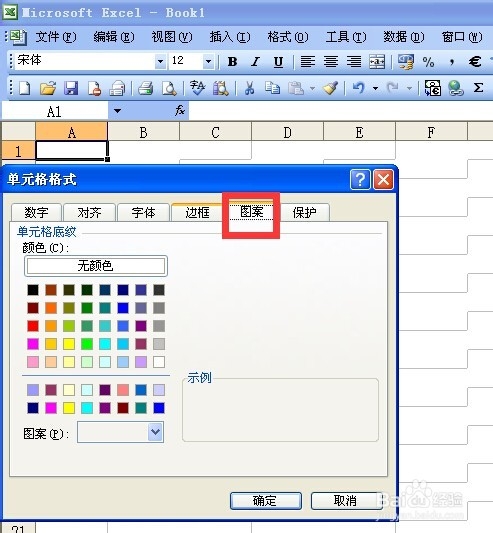The height and width of the screenshot is (533, 493).
Task: Click Format Painter brush icon
Action: (x=330, y=88)
